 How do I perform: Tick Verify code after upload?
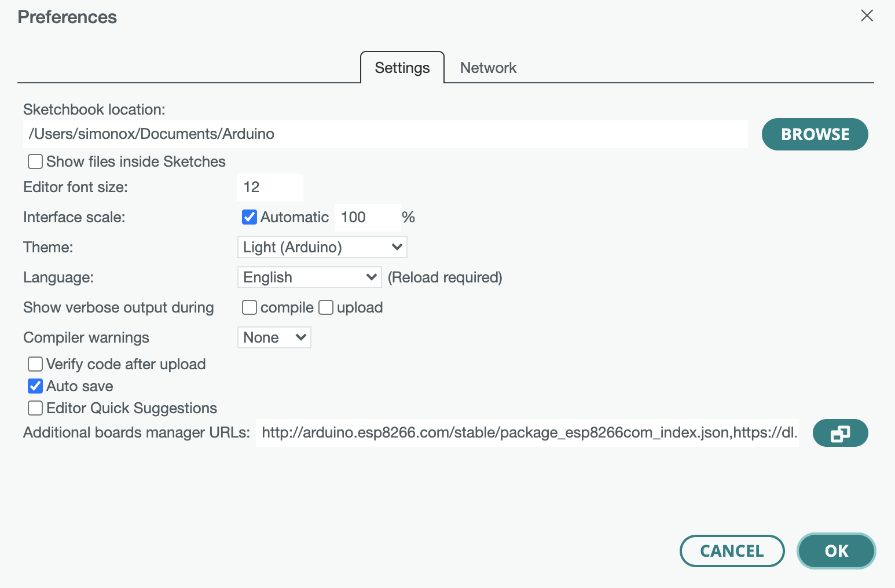click(35, 364)
